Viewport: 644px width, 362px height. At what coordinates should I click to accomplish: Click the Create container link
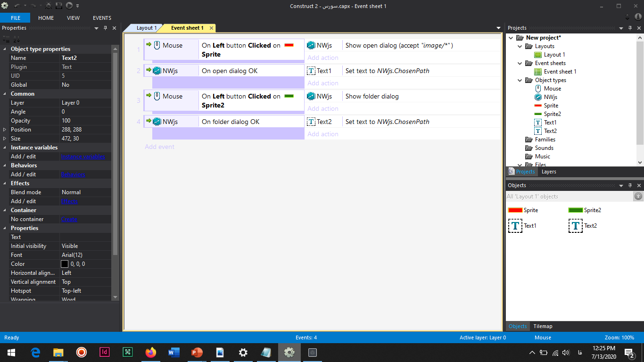pos(69,219)
